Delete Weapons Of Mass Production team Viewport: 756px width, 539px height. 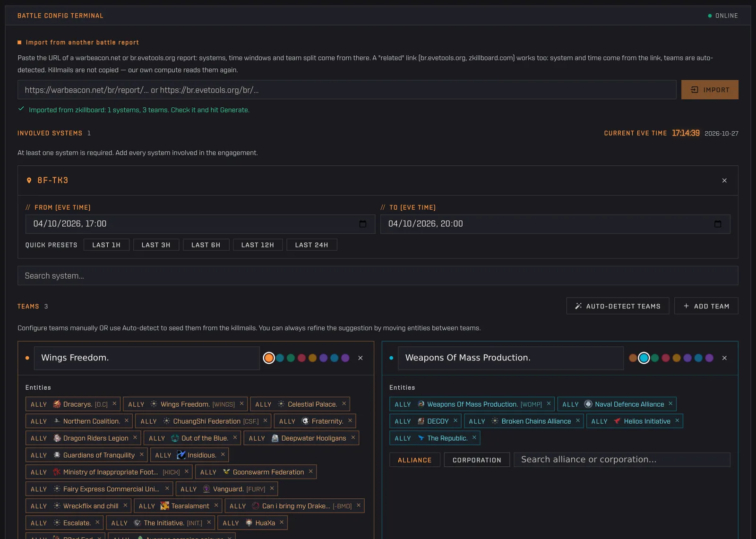[x=724, y=358]
